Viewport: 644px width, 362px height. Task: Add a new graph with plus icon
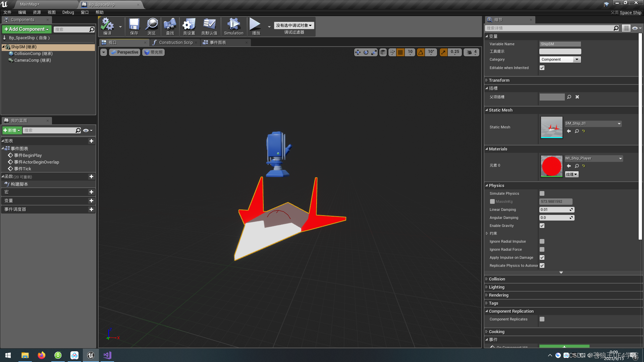[91, 141]
